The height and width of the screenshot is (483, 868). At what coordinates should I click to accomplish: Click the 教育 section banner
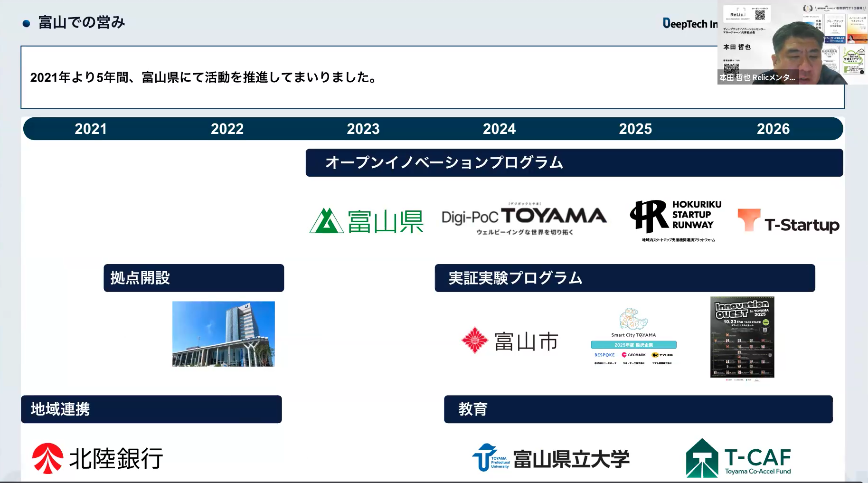pos(638,409)
